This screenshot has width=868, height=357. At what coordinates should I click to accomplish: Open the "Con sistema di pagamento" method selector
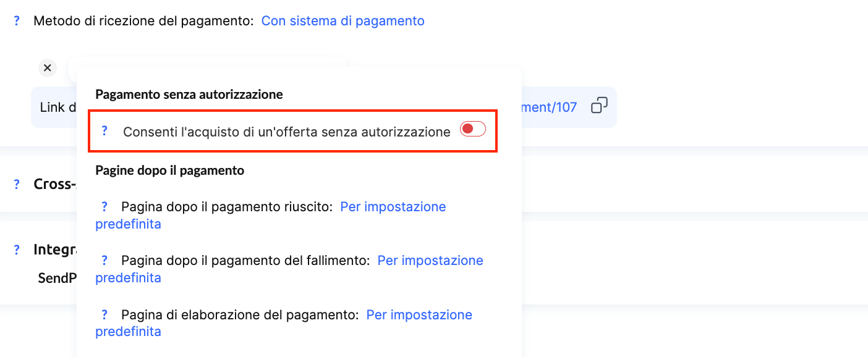point(343,21)
